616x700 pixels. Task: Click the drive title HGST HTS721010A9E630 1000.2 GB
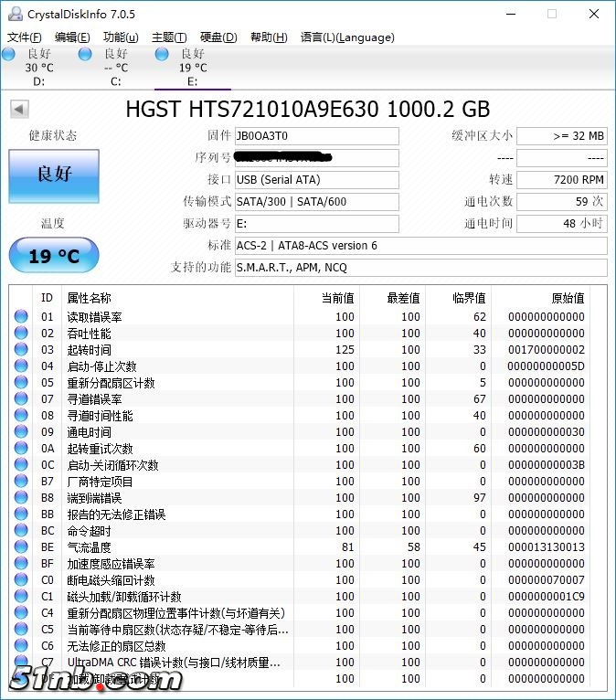(308, 110)
